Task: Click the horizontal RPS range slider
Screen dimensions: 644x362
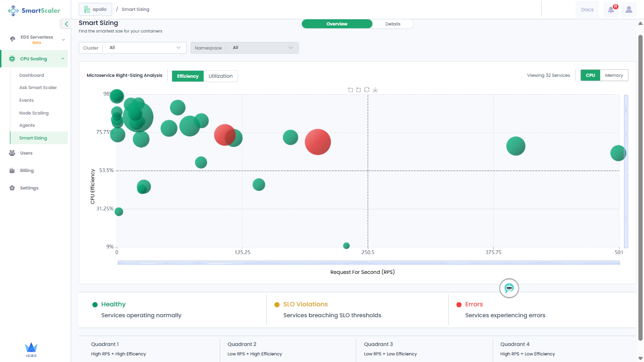Action: pos(369,263)
